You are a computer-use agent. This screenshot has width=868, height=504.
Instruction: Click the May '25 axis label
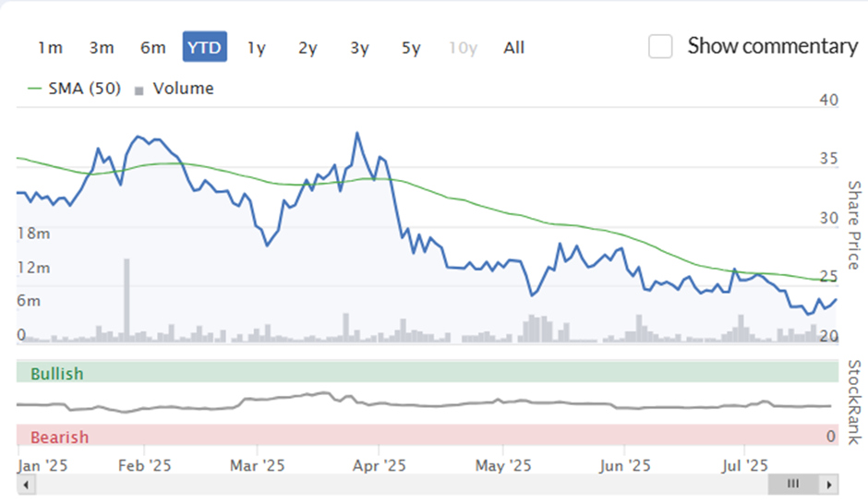point(503,466)
